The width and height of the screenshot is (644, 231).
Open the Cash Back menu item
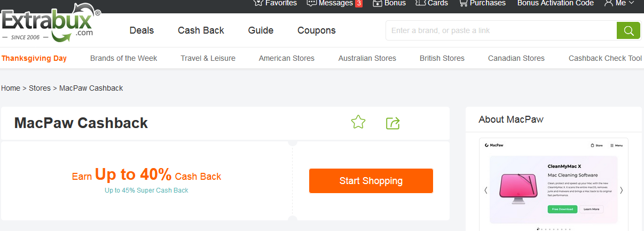pyautogui.click(x=201, y=30)
